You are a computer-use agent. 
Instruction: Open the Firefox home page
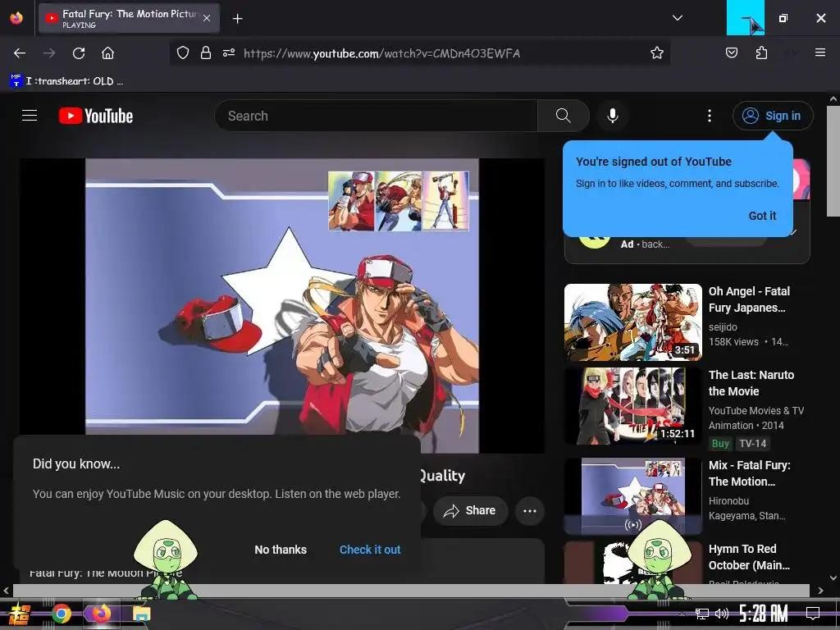pos(107,53)
